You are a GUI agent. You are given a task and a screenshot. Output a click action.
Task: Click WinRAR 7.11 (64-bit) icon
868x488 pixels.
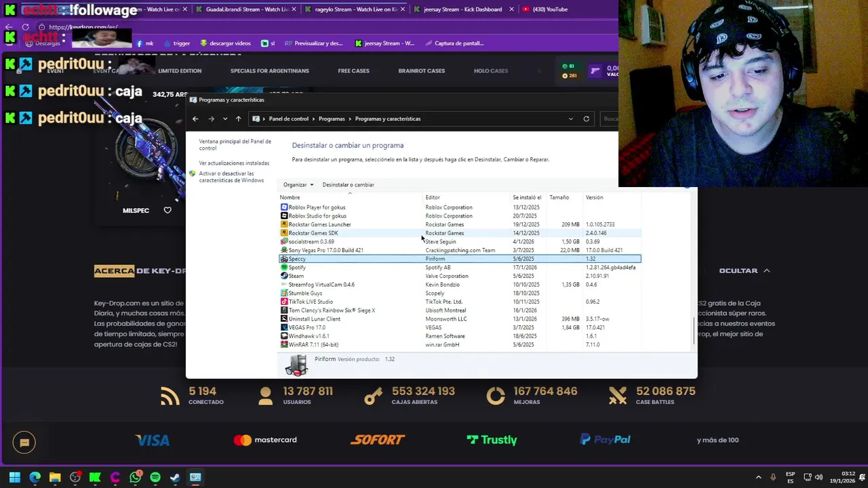coord(284,344)
